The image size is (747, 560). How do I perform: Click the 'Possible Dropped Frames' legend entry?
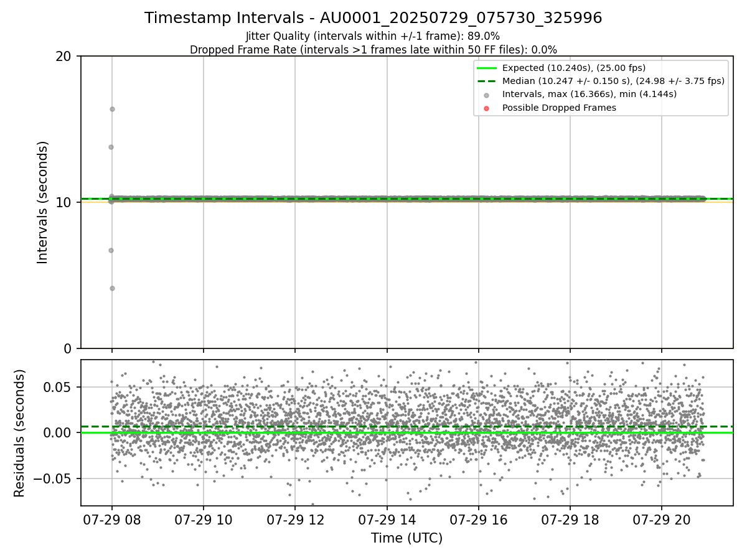pos(559,108)
